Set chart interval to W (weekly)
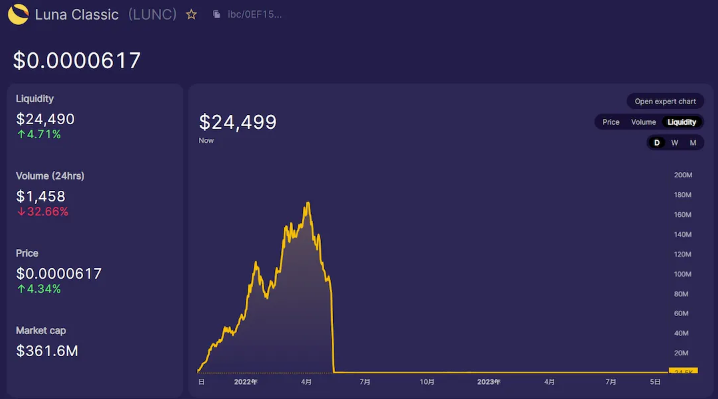The width and height of the screenshot is (718, 399). pos(674,142)
